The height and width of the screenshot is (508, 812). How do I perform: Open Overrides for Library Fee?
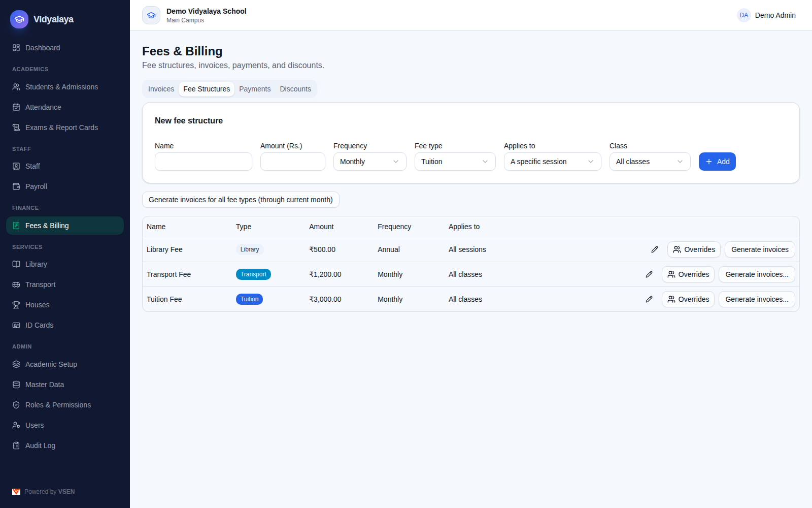[694, 249]
